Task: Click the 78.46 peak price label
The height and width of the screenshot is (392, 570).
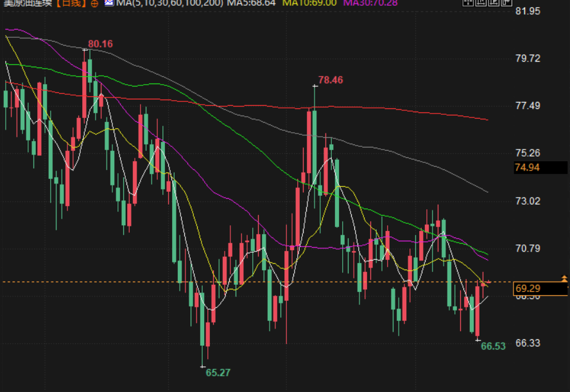Action: coord(331,80)
